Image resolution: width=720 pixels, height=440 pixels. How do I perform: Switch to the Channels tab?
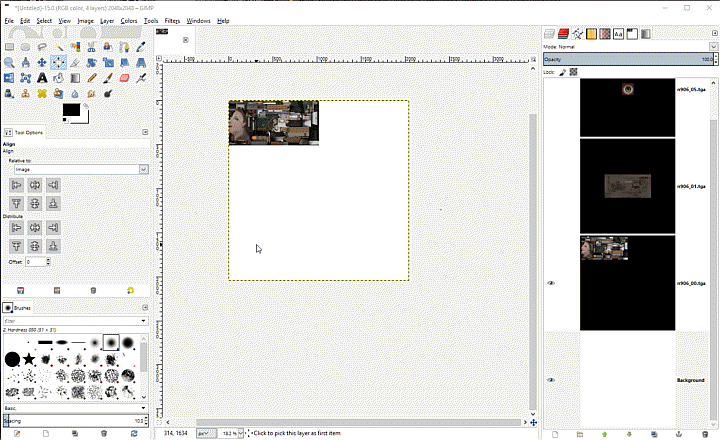click(563, 34)
